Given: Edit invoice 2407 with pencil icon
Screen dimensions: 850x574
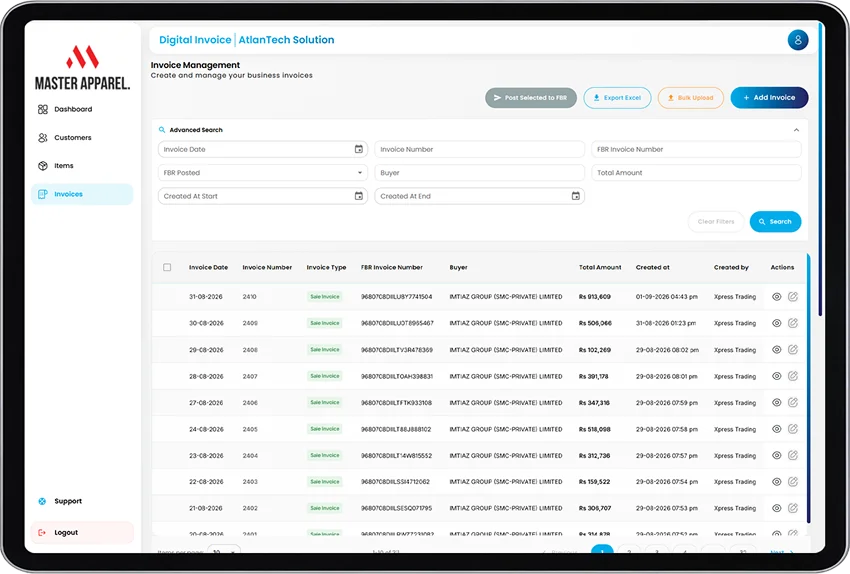Looking at the screenshot, I should [793, 376].
